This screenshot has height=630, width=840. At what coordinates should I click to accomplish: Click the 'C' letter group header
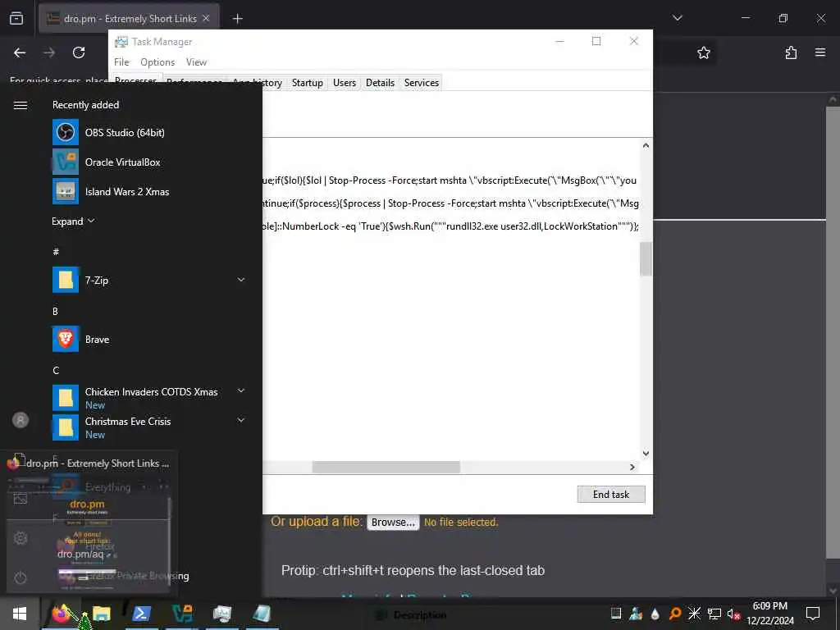click(56, 370)
